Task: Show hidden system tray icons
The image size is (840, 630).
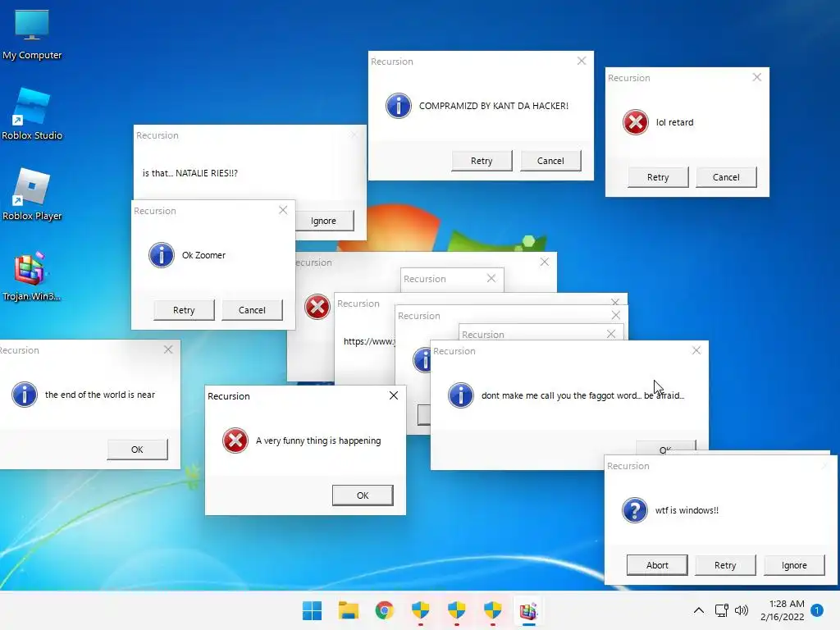Action: (x=699, y=610)
